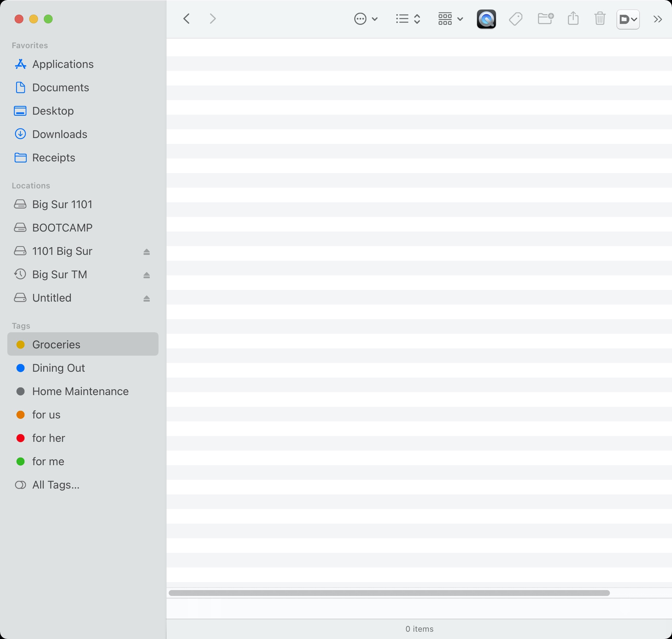Click the Receipts folder icon
Viewport: 672px width, 639px height.
click(x=20, y=158)
